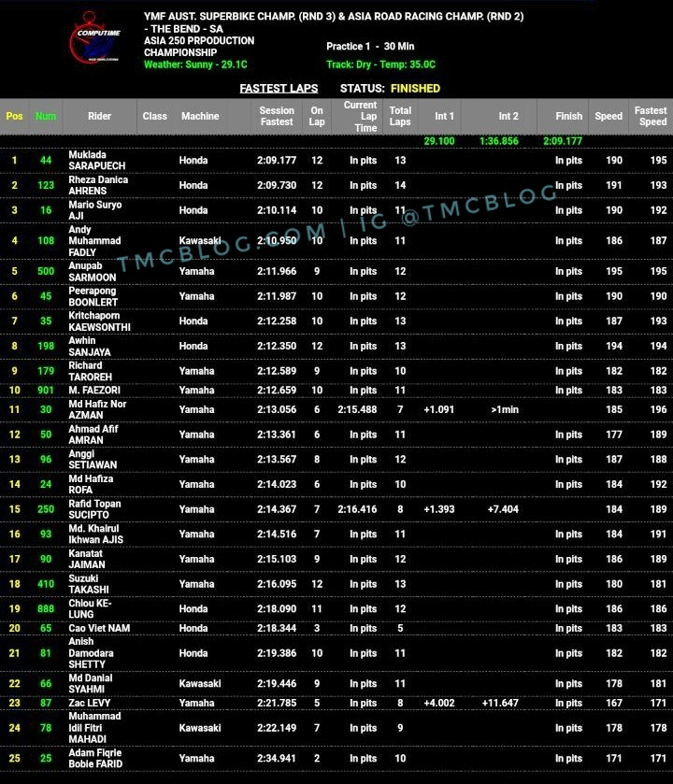This screenshot has height=784, width=673.
Task: Click current lap time 2:15.488
Action: pos(357,409)
